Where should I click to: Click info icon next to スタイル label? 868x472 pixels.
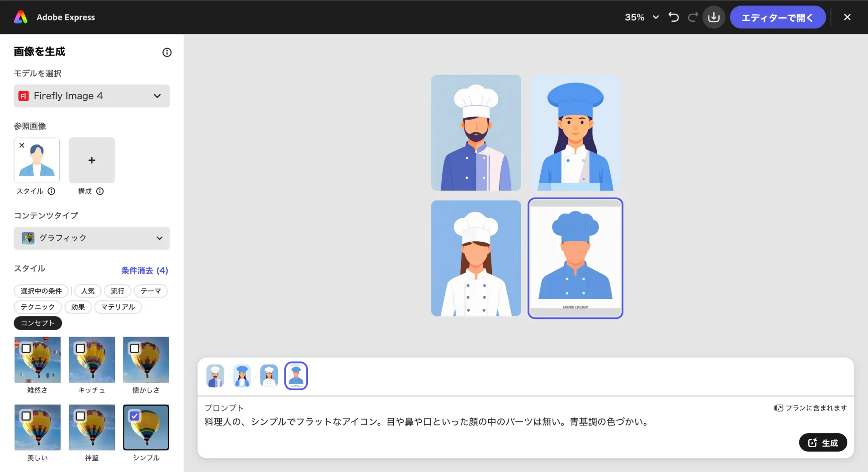[52, 191]
